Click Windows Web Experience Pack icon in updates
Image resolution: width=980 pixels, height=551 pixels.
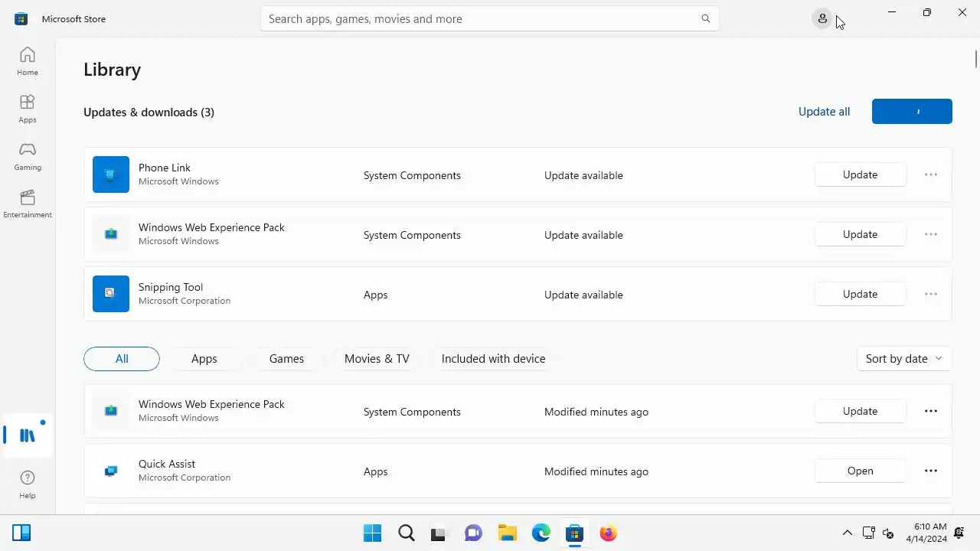click(111, 234)
